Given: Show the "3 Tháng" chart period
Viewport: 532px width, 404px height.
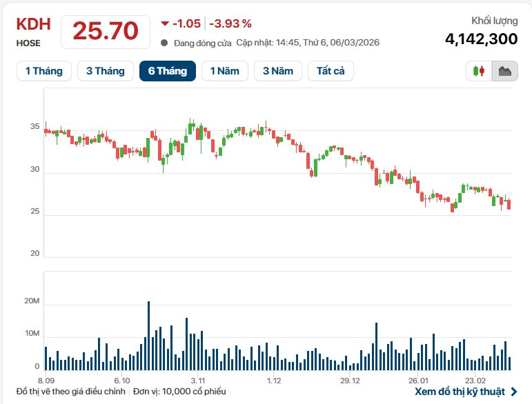Looking at the screenshot, I should click(x=106, y=71).
